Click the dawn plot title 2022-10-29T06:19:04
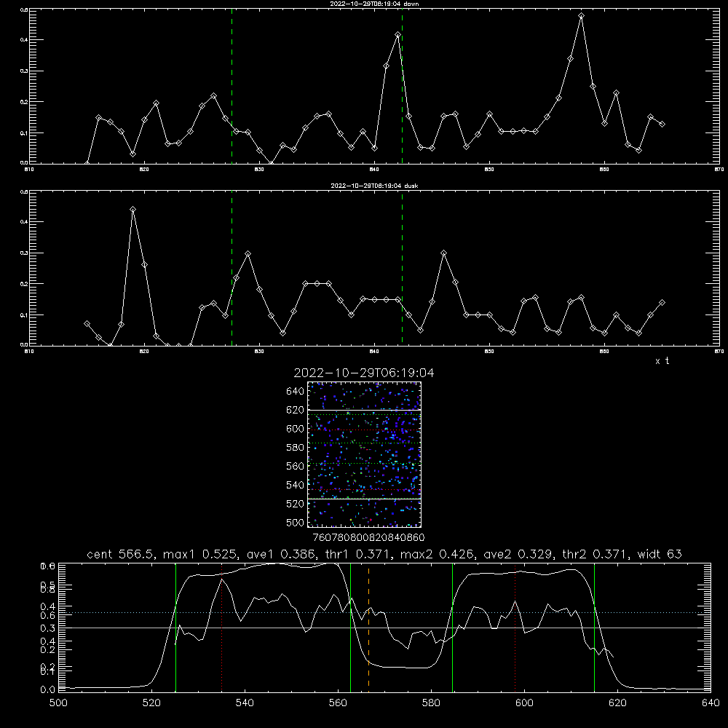728x728 pixels. pos(374,4)
